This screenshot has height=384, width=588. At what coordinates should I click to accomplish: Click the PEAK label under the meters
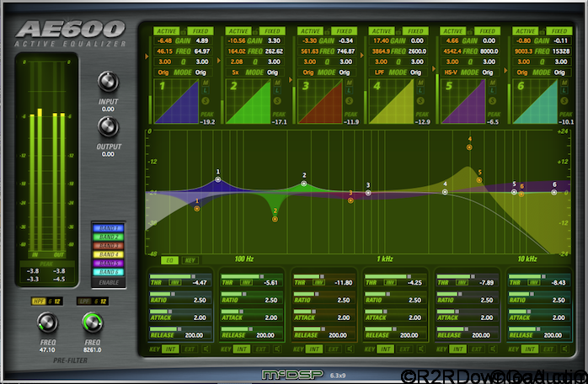(46, 264)
